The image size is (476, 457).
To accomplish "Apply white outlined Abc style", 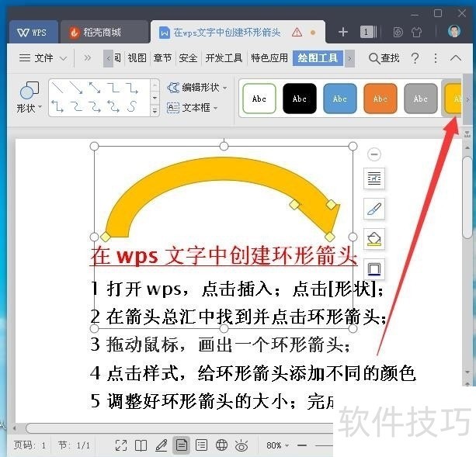I will tap(259, 99).
